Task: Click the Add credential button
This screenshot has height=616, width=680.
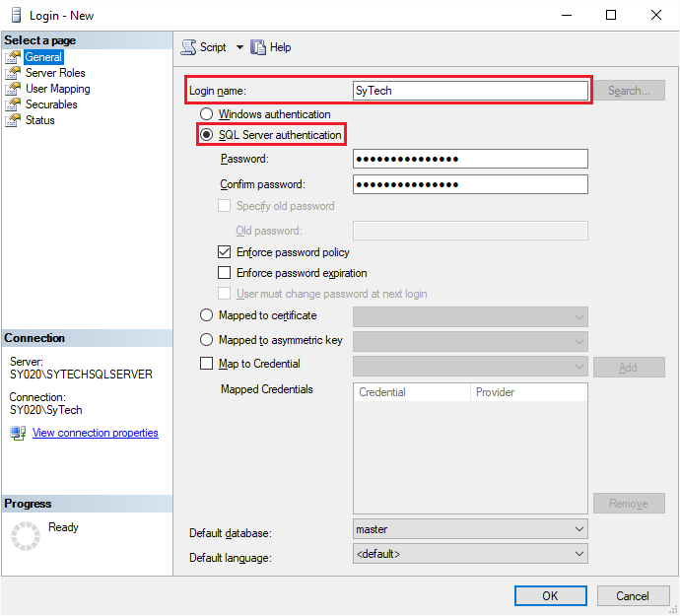Action: 629,367
